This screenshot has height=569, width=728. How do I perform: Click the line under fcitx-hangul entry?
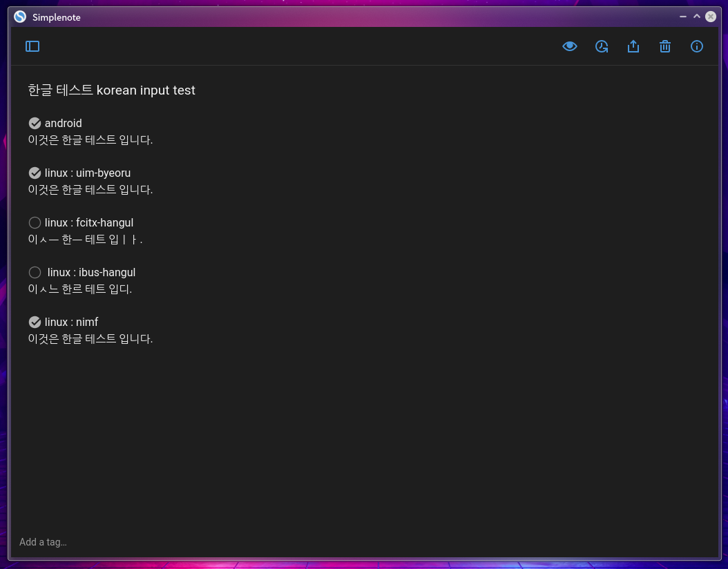coord(86,239)
